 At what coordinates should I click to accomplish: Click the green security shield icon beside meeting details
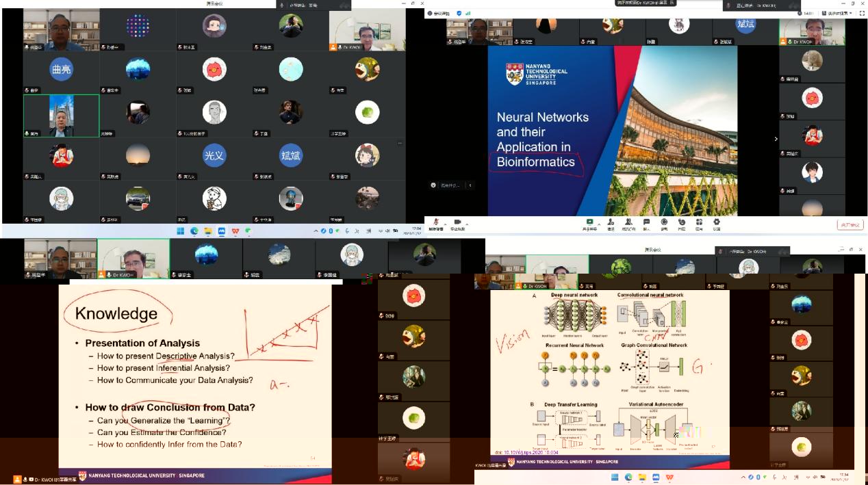pyautogui.click(x=459, y=13)
